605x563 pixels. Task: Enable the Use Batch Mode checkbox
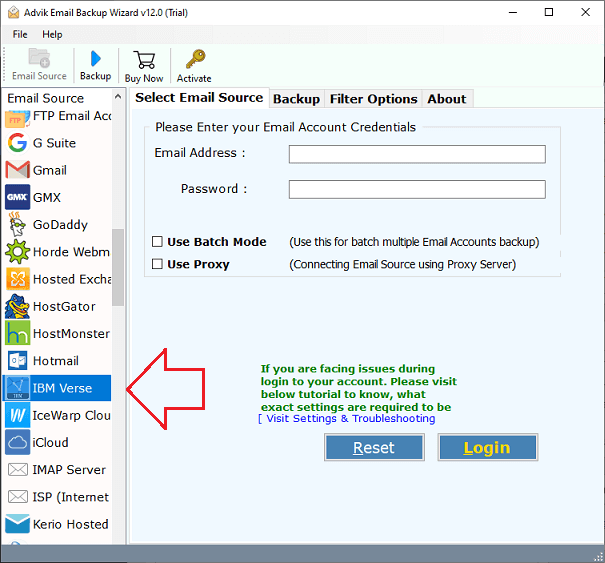coord(158,242)
